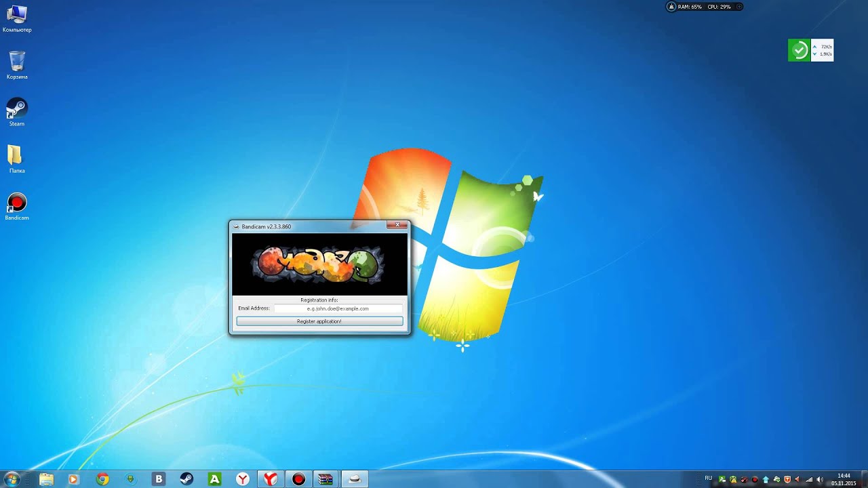
Task: Click the red shield tray icon
Action: point(787,479)
